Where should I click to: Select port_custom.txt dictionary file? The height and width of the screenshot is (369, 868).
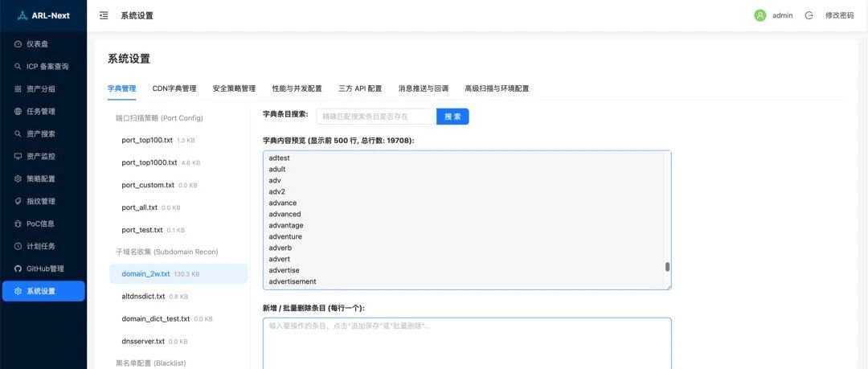178,185
